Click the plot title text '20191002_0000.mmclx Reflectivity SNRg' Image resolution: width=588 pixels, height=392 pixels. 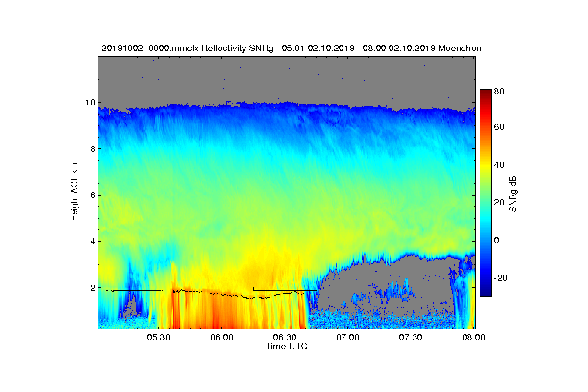[187, 48]
